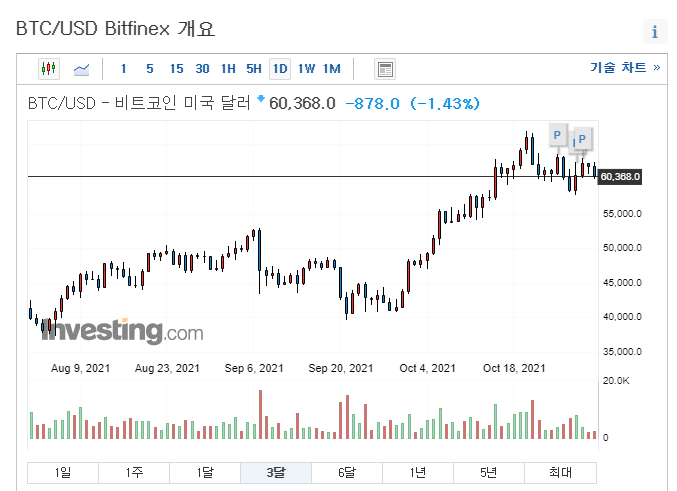This screenshot has width=677, height=491.
Task: Switch to the 최대 range tab
Action: [560, 472]
